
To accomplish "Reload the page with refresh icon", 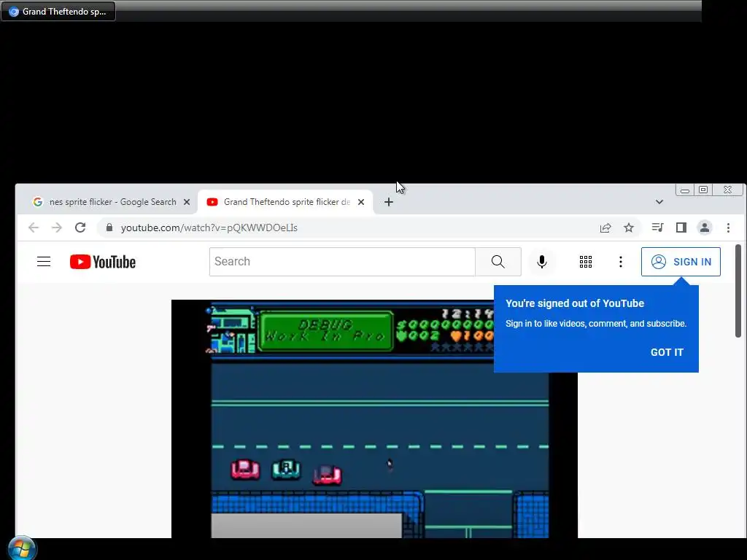I will (80, 227).
